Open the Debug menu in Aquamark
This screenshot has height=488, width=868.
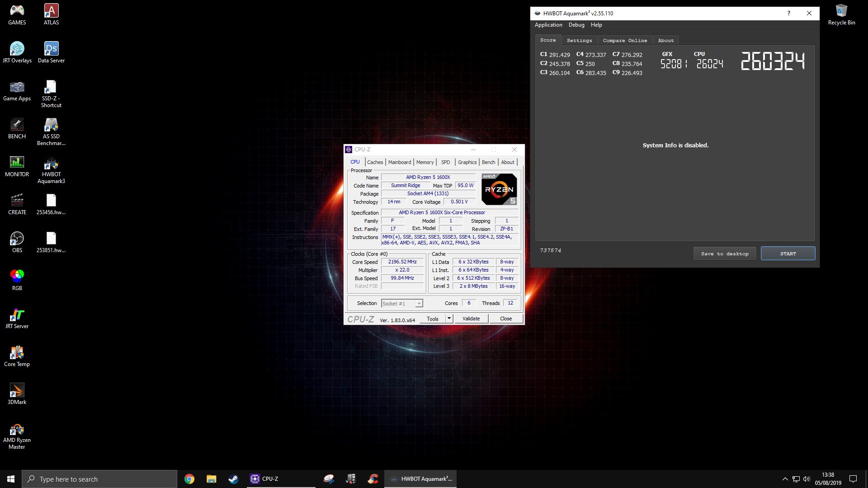tap(576, 25)
